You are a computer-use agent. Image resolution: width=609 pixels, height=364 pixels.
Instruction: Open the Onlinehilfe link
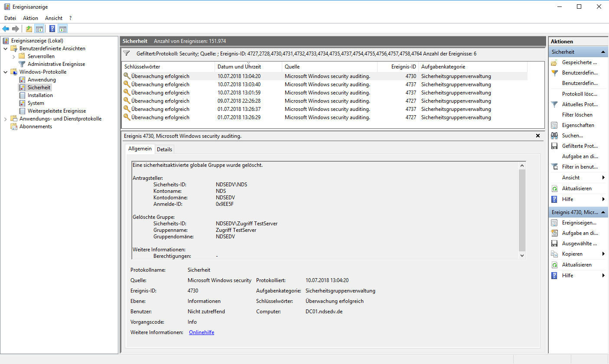pos(202,332)
